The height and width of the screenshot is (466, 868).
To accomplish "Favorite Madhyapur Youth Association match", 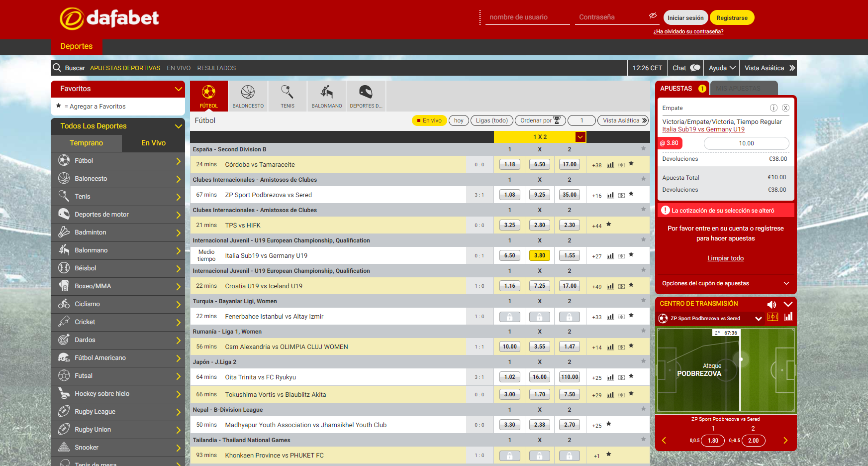I will [609, 424].
